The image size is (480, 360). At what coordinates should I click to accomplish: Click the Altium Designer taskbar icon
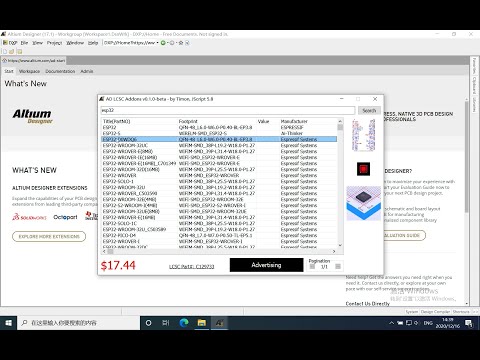click(219, 323)
